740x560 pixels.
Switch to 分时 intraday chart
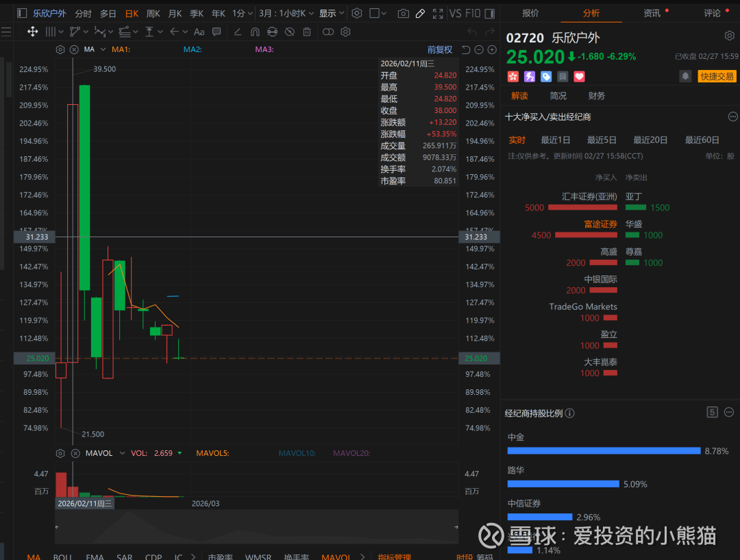(x=83, y=13)
